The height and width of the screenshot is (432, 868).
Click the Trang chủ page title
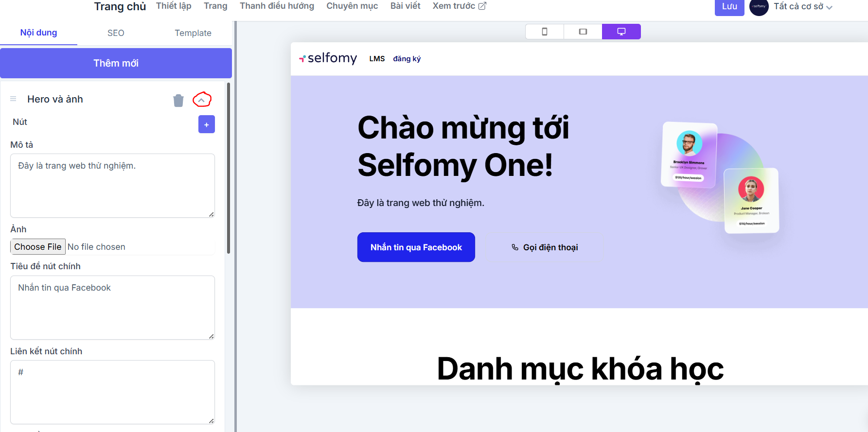tap(120, 6)
